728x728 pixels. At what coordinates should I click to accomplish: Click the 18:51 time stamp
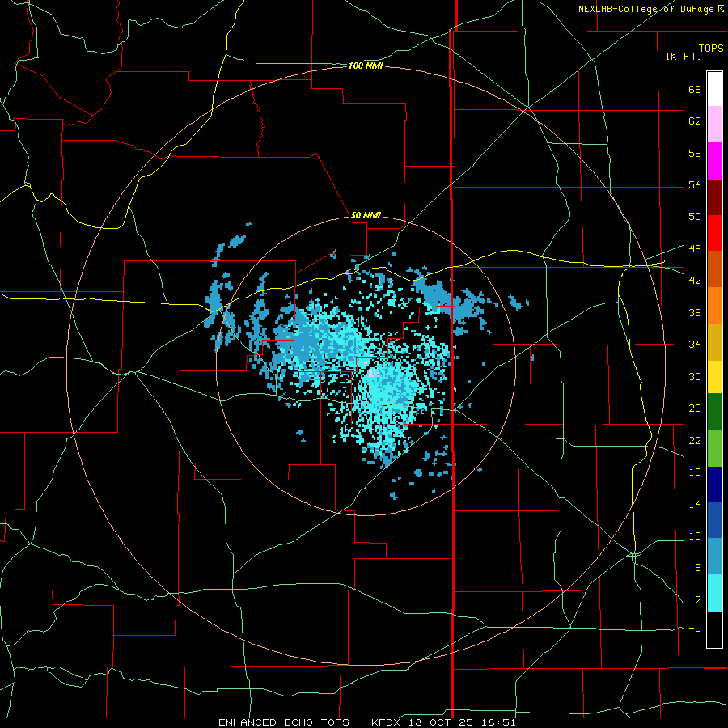pyautogui.click(x=500, y=722)
